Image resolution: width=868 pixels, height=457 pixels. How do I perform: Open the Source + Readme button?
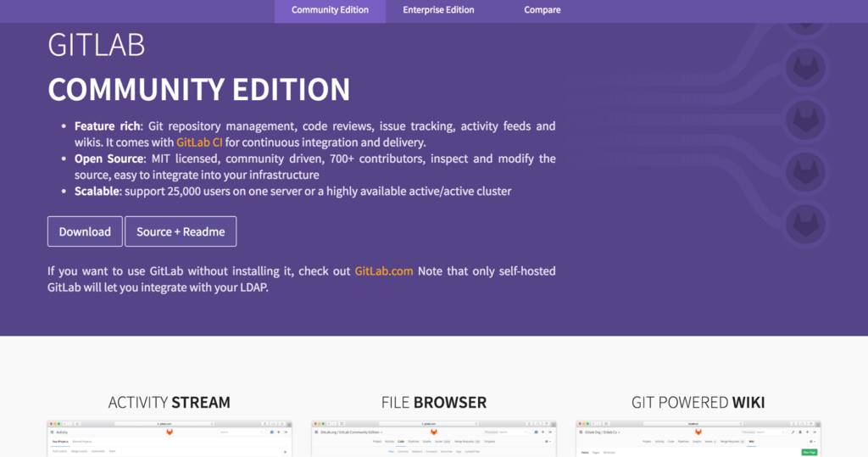(x=181, y=231)
